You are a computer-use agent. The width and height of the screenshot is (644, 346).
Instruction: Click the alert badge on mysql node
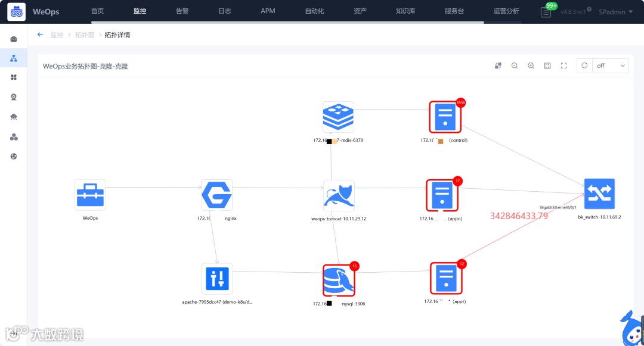click(354, 266)
